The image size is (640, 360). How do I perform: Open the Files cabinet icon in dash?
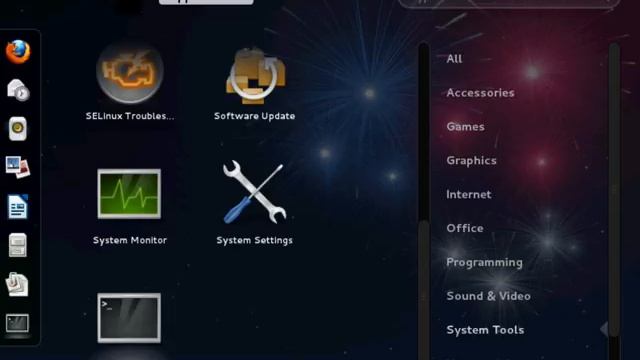[x=18, y=245]
